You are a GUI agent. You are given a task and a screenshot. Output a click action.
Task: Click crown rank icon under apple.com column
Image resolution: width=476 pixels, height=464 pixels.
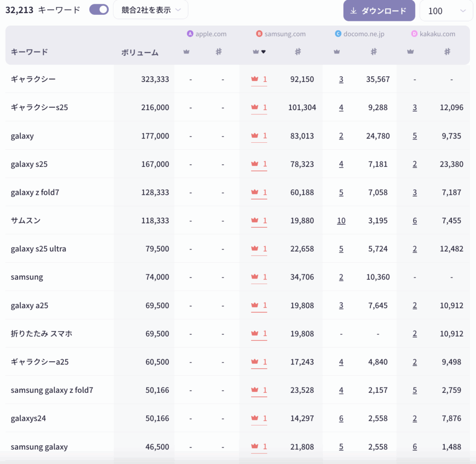point(186,52)
